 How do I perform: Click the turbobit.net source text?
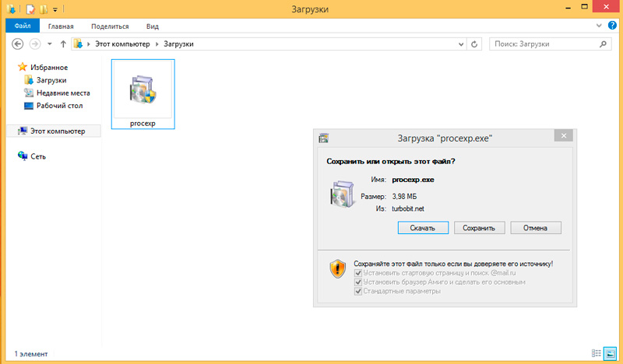(x=408, y=208)
